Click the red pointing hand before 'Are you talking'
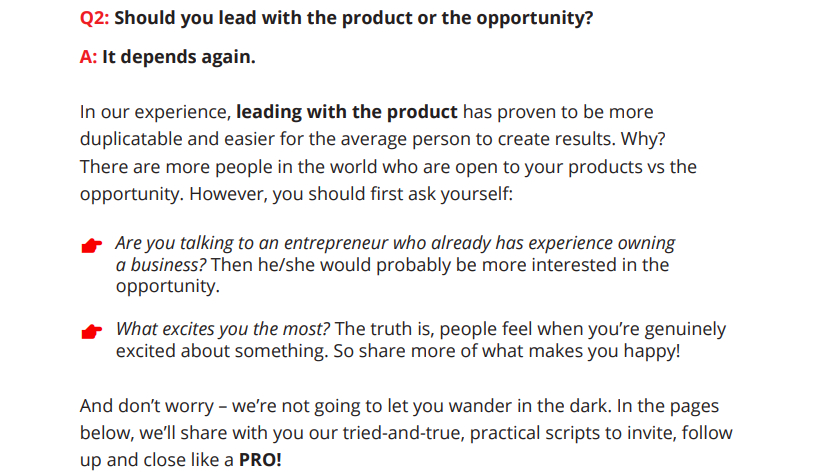This screenshot has height=473, width=821. [92, 246]
